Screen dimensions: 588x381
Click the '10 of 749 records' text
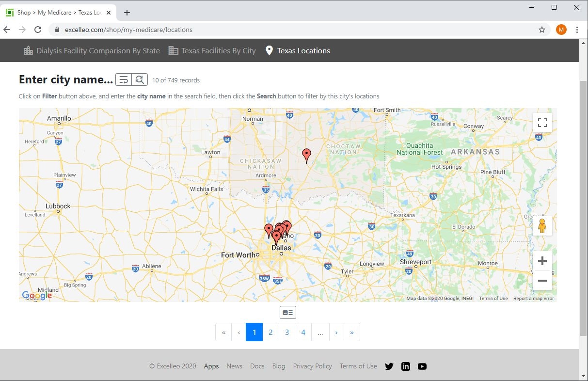[176, 80]
